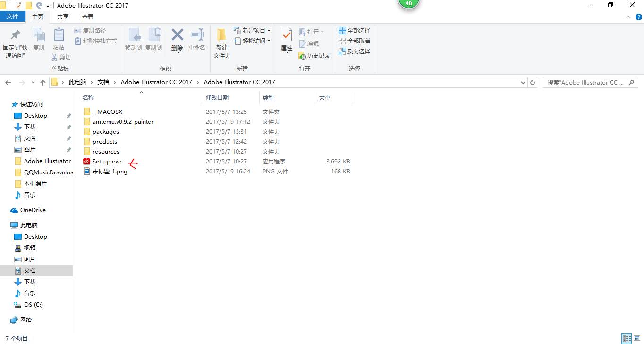Select the packages folder

coord(101,132)
